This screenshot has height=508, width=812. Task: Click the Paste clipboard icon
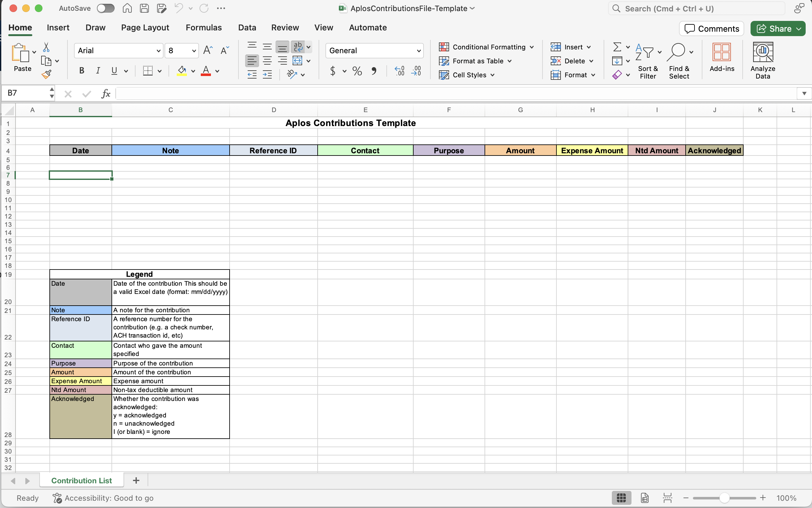[x=20, y=53]
